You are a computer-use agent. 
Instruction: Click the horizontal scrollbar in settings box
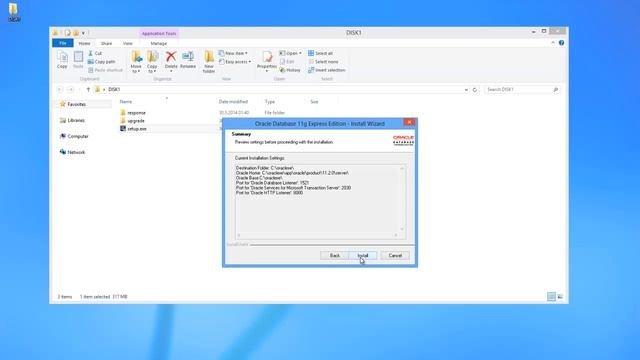317,235
